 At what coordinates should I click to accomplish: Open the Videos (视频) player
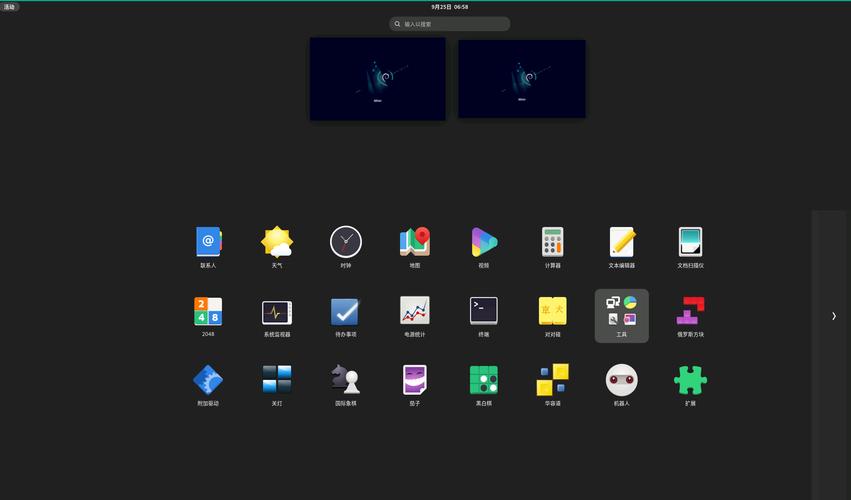point(484,246)
